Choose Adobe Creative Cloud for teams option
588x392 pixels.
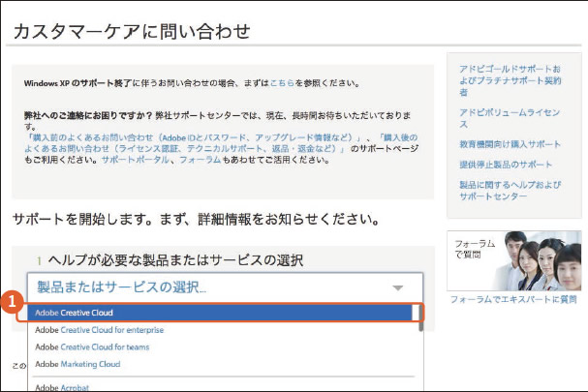[x=92, y=347]
